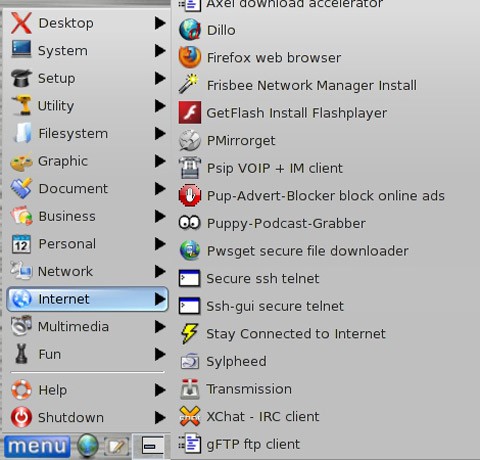Launch Frisbee Network Manager Install entry
This screenshot has width=480, height=460.
(312, 86)
